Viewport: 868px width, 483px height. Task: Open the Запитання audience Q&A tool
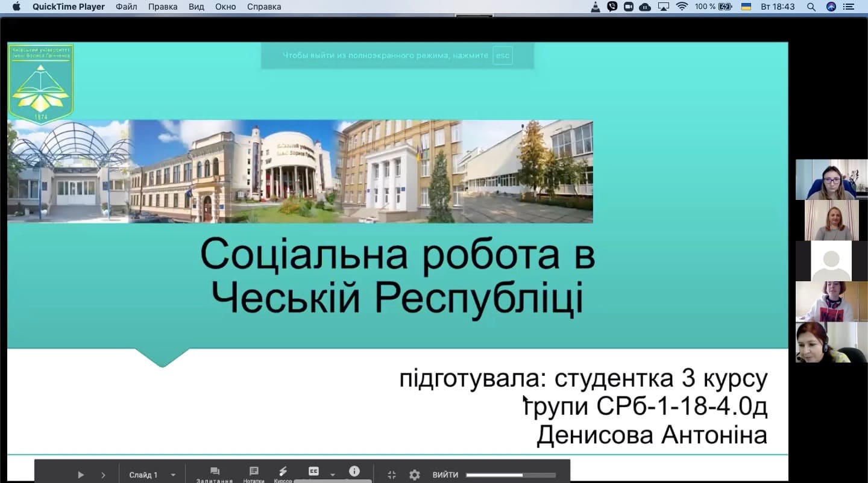click(x=214, y=474)
